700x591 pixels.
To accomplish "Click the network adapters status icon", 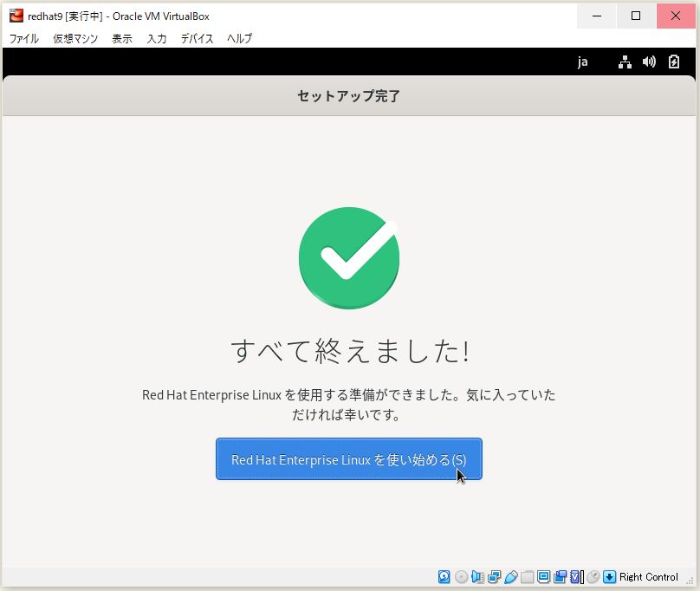I will click(x=494, y=577).
